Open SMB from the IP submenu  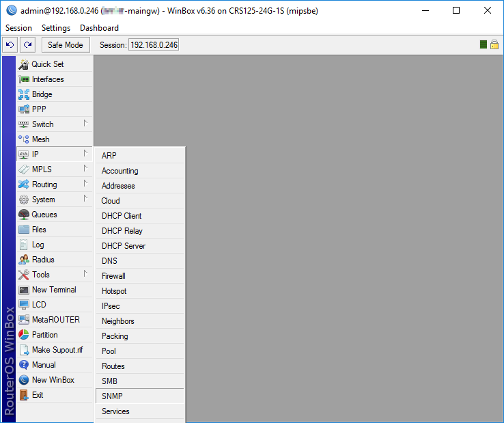coord(140,381)
